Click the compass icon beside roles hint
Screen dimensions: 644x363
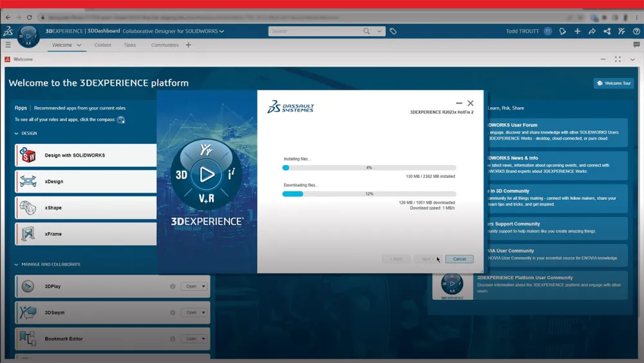tap(121, 120)
